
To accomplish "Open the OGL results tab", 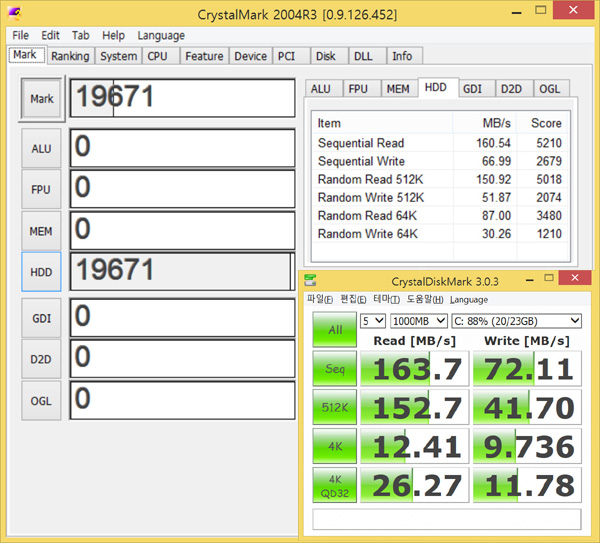I will point(550,89).
